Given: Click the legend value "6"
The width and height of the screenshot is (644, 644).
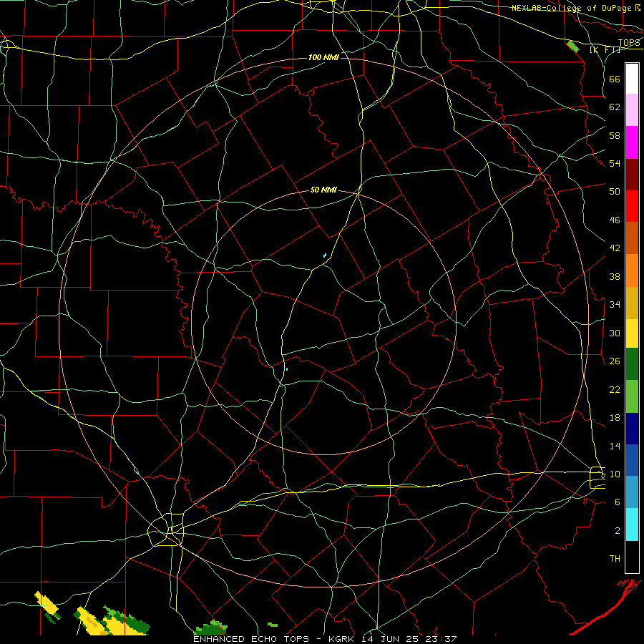Looking at the screenshot, I should click(x=618, y=502).
